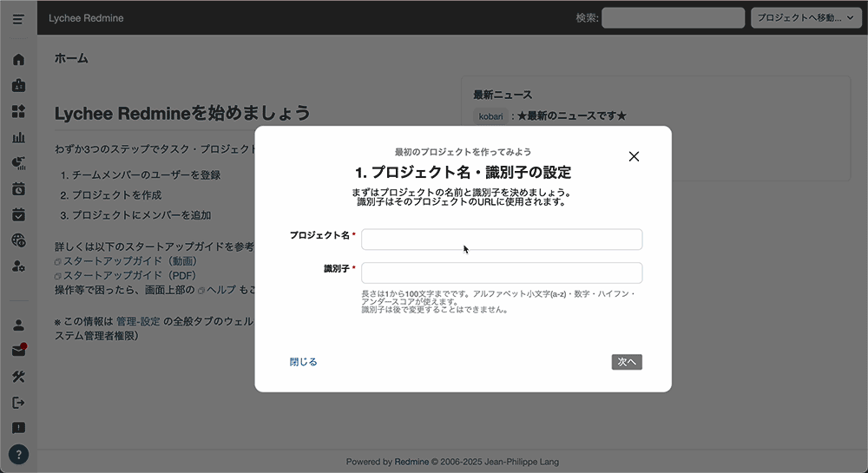
Task: Open the question mark help icon
Action: pyautogui.click(x=18, y=454)
